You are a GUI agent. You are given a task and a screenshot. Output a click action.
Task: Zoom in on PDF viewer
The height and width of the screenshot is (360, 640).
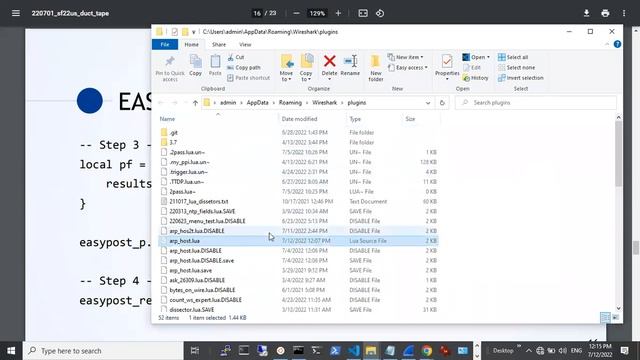338,13
